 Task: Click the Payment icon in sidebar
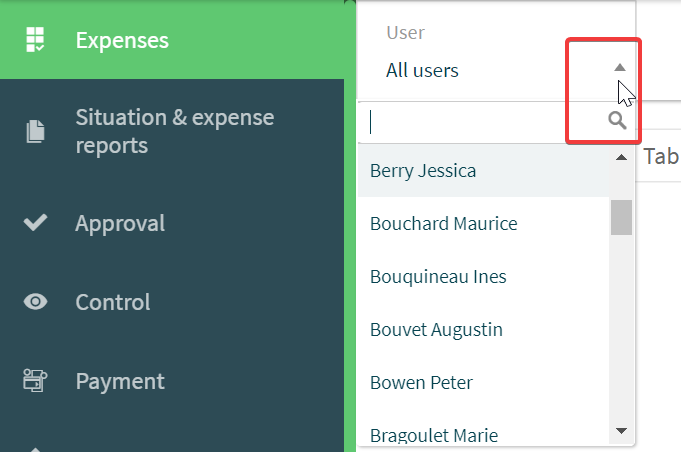click(35, 381)
